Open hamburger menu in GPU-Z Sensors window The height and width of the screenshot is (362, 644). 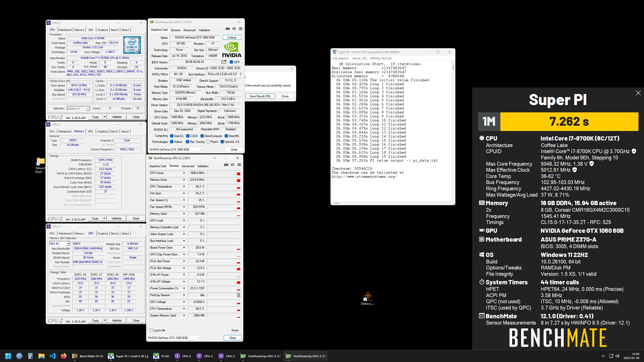tap(239, 165)
